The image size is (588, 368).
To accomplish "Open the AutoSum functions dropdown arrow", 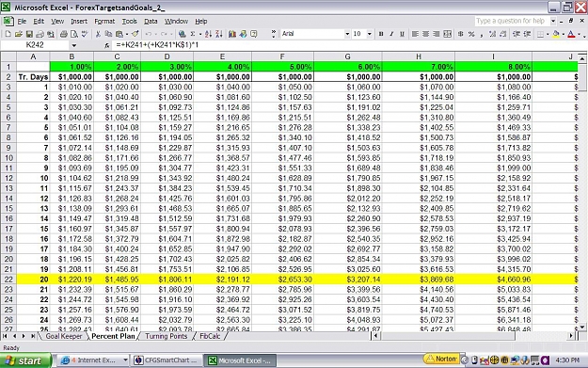I will click(x=200, y=34).
